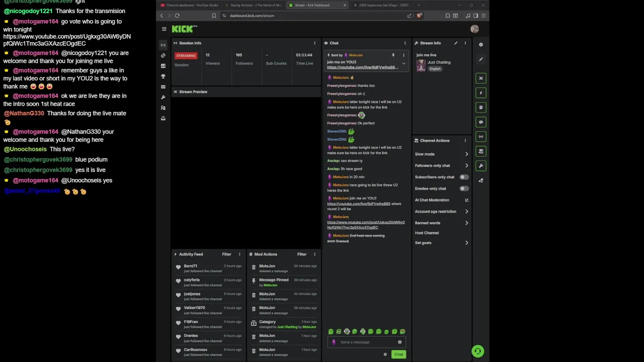Click lightning bolt icon in right toolbar

[481, 93]
